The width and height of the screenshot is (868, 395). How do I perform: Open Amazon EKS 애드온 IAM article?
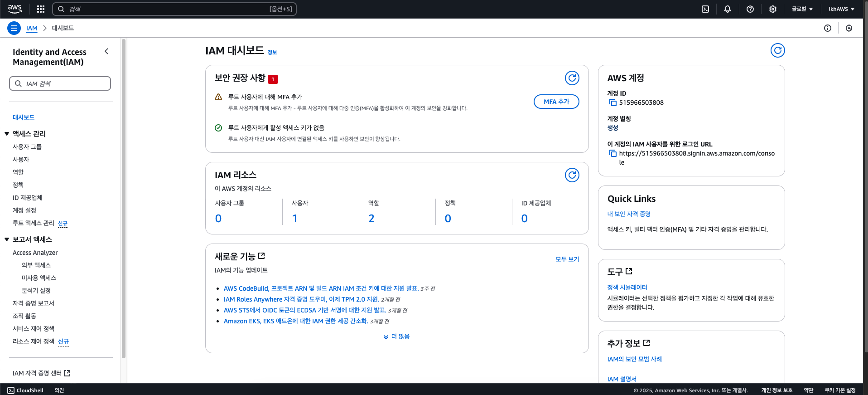(x=296, y=321)
